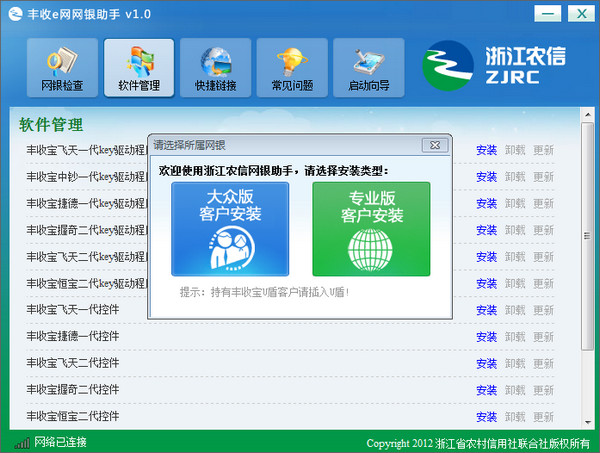Launch the 启动向导 toolbar icon
This screenshot has height=453, width=600.
[x=368, y=68]
